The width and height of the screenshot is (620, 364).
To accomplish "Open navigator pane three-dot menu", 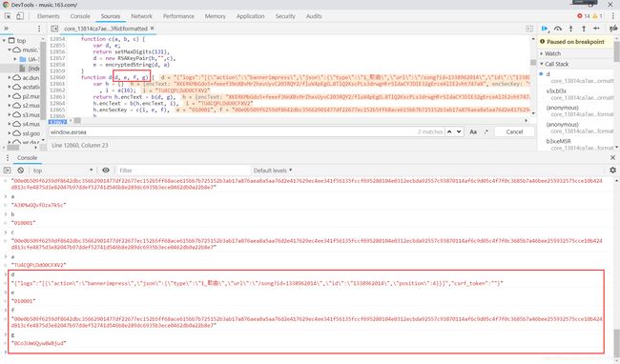I will 39,29.
